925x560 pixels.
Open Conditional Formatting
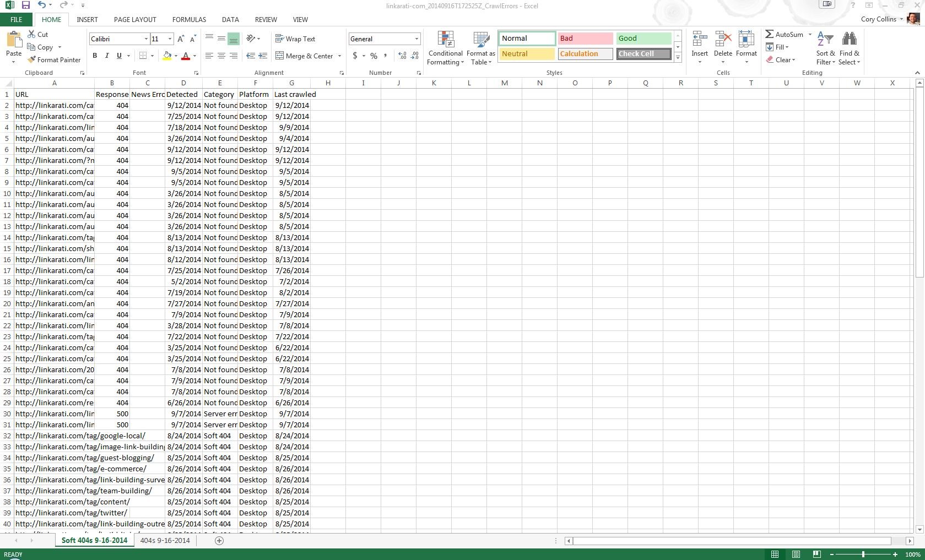446,48
